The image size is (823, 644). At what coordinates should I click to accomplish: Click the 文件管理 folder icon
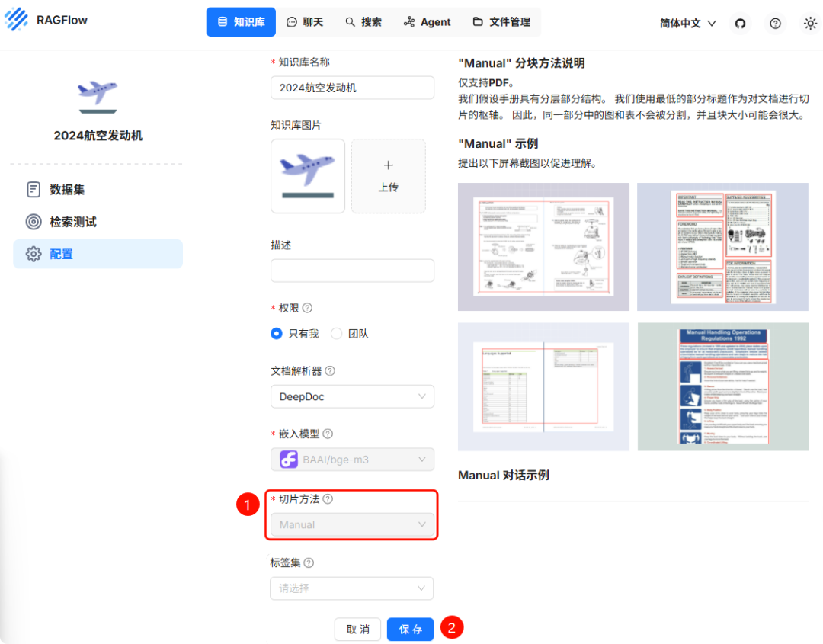click(478, 21)
